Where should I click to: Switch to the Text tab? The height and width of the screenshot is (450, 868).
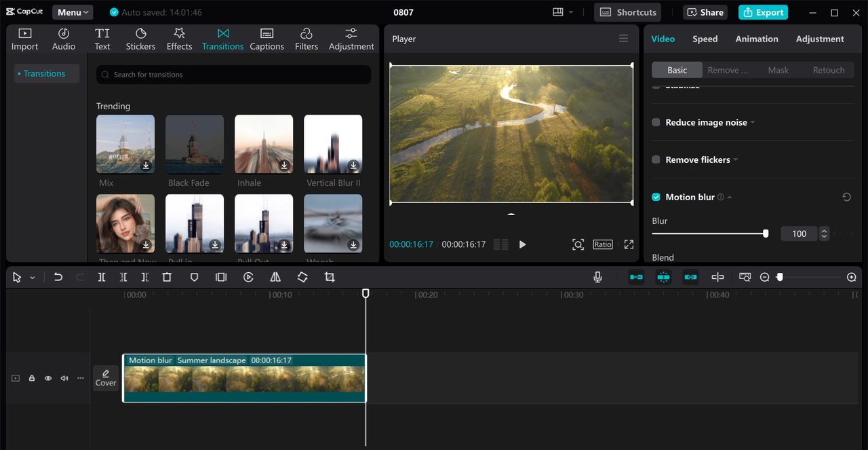(x=102, y=39)
